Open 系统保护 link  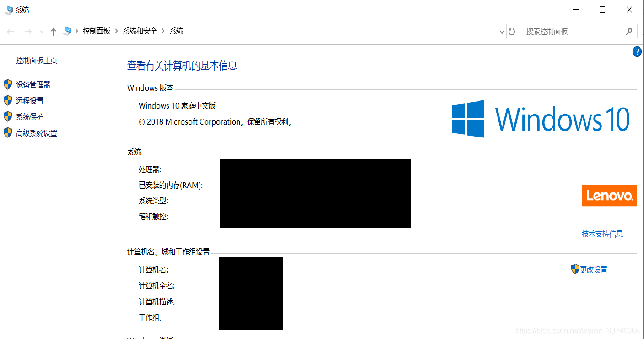30,117
